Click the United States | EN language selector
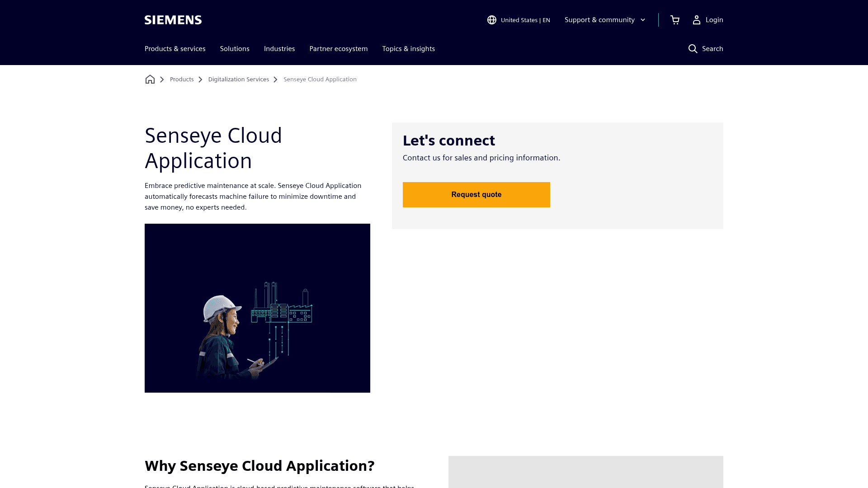The width and height of the screenshot is (868, 488). pos(519,20)
